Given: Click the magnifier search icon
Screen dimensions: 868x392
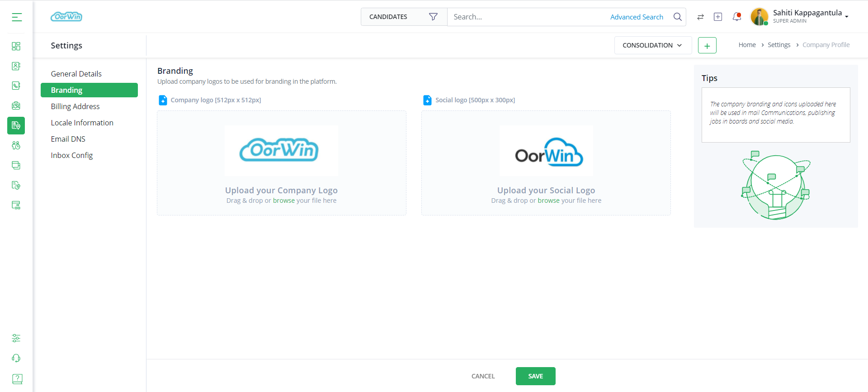Looking at the screenshot, I should point(677,17).
